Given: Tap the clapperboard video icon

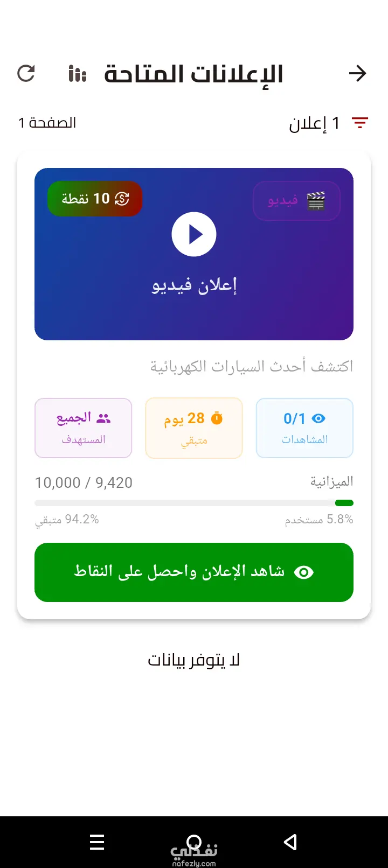Looking at the screenshot, I should [x=316, y=201].
